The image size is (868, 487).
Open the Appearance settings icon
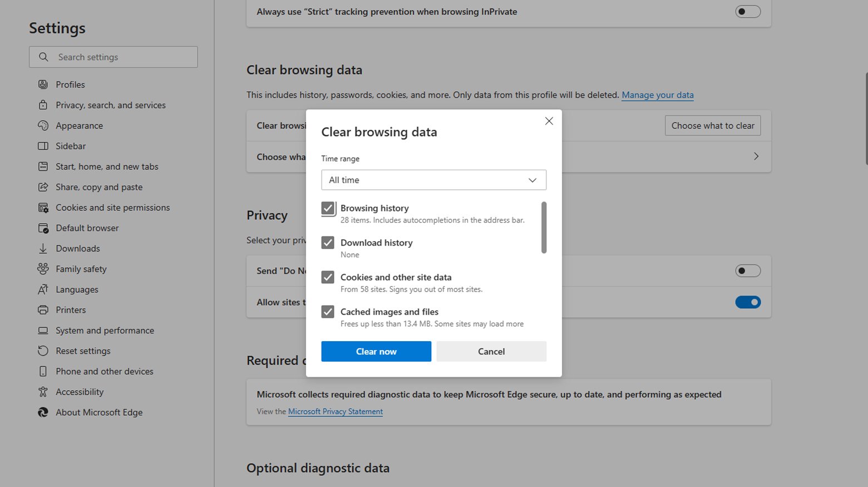[x=43, y=125]
